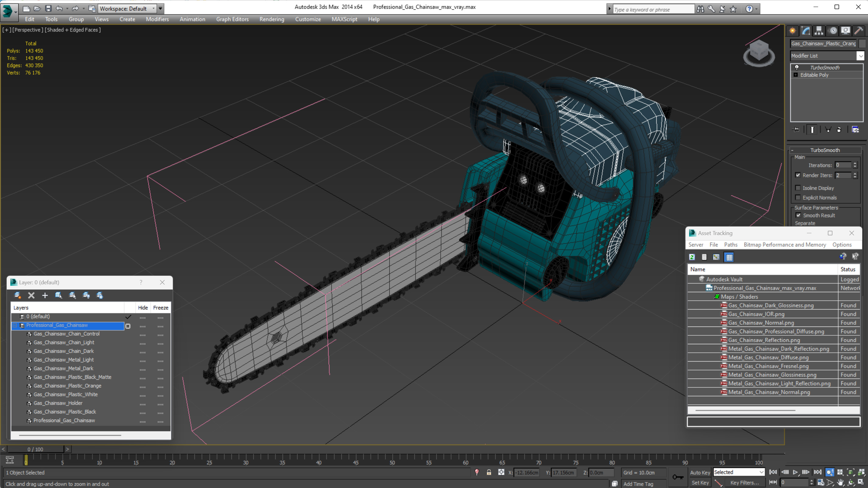Enable the Explicit Normals checkbox
868x488 pixels.
coord(798,197)
